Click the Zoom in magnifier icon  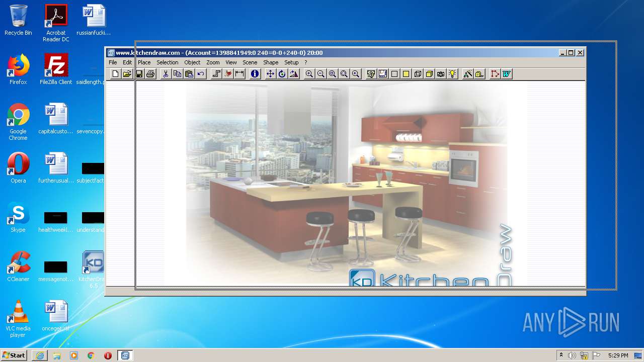(x=309, y=74)
